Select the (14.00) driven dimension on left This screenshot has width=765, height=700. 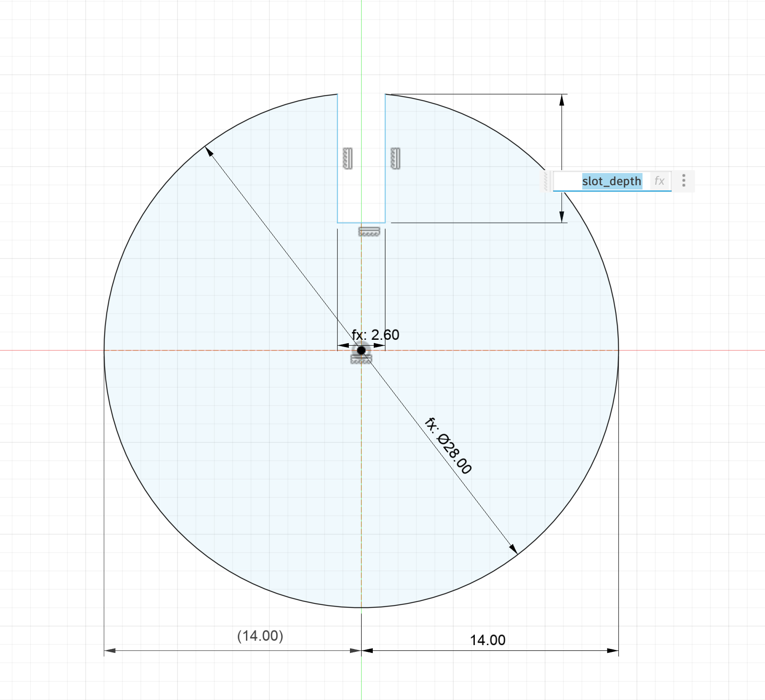coord(260,636)
